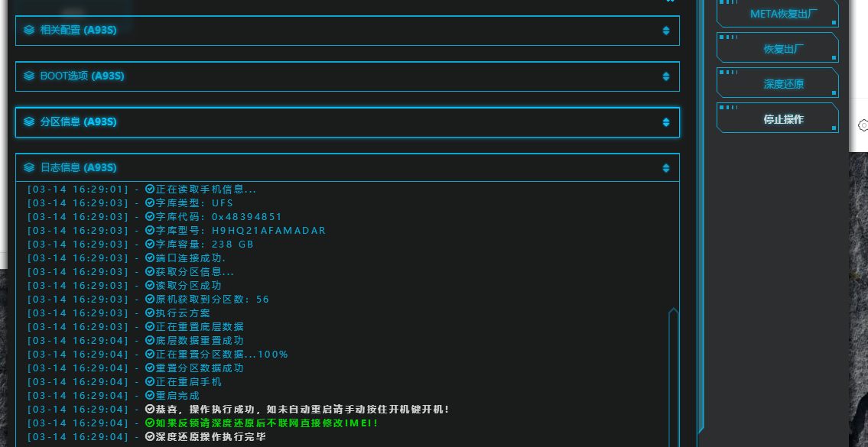Click the 原机获取到分区数: 56 log line

point(148,300)
